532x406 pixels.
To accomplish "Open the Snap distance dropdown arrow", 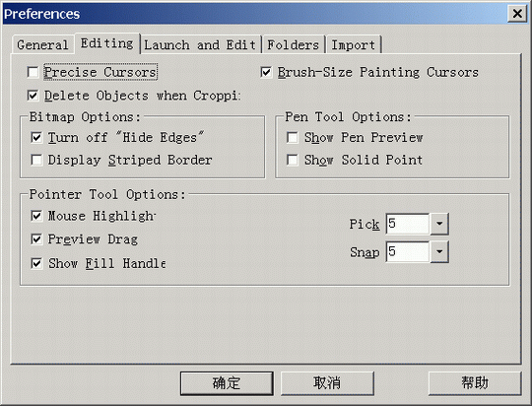I will (x=439, y=252).
